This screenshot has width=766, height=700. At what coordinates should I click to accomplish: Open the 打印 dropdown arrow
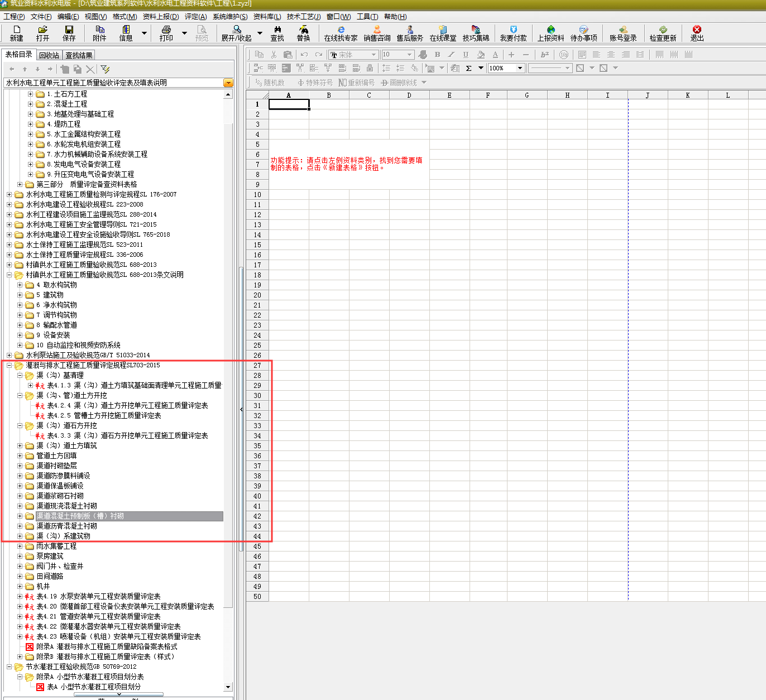(184, 33)
